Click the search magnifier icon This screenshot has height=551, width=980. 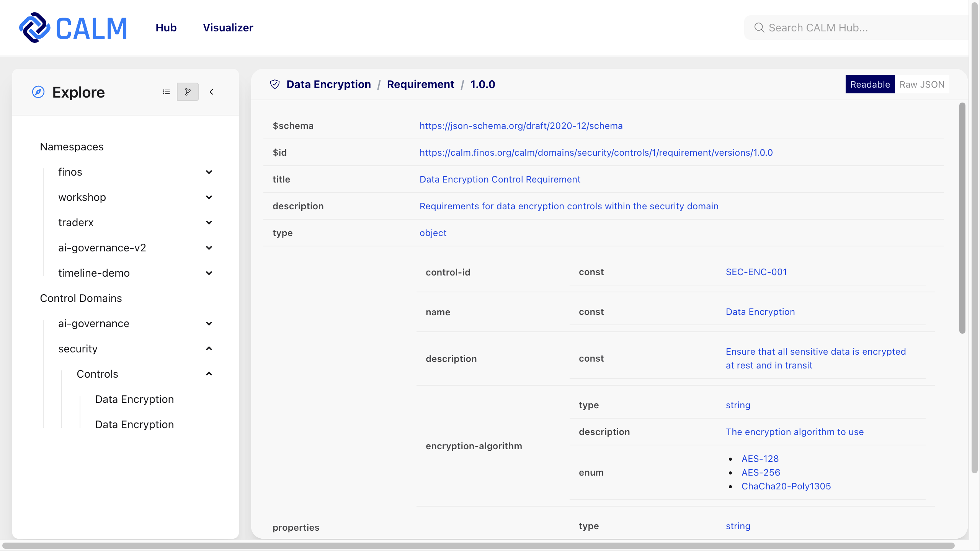[x=759, y=28]
